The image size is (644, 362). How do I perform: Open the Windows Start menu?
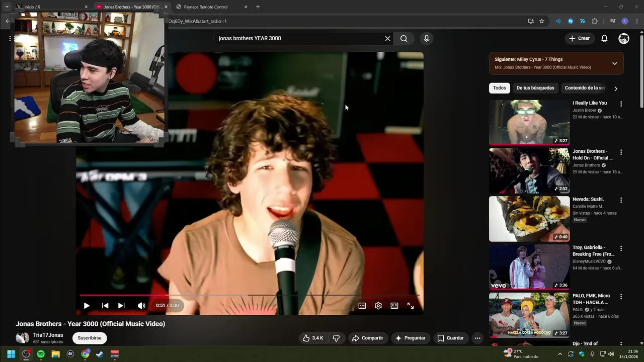[x=11, y=354]
